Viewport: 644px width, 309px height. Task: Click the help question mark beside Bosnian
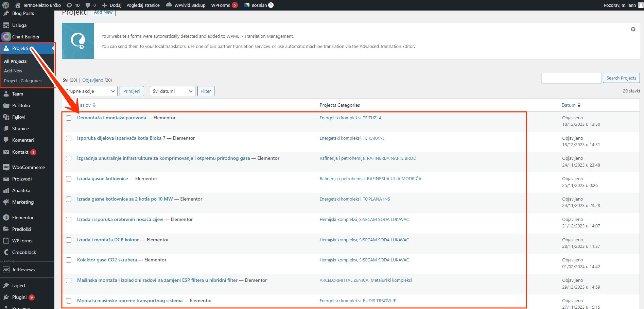[x=271, y=5]
